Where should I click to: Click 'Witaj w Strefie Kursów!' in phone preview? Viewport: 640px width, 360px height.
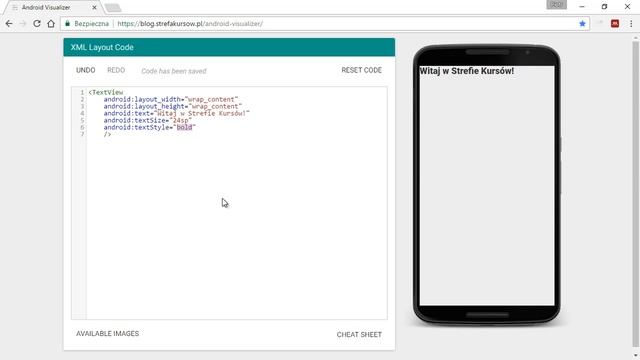(x=467, y=71)
